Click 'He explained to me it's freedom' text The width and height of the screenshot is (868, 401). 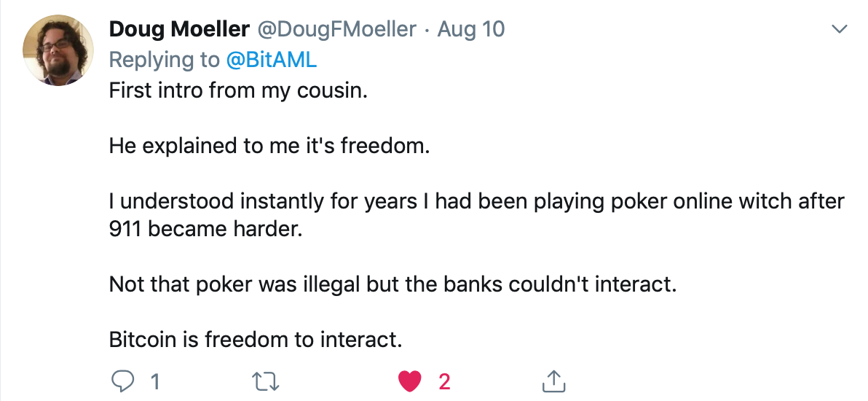[270, 146]
